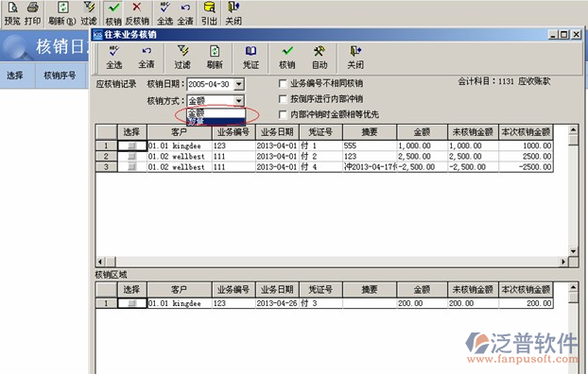Click the 全清 icon in the dialog toolbar
The width and height of the screenshot is (588, 374).
147,58
